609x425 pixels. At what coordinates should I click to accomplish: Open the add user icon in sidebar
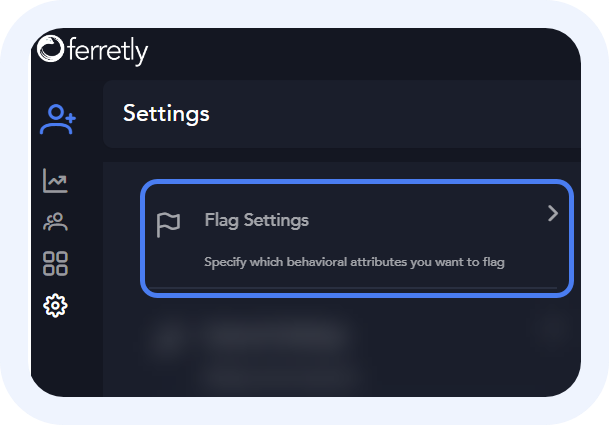[57, 120]
